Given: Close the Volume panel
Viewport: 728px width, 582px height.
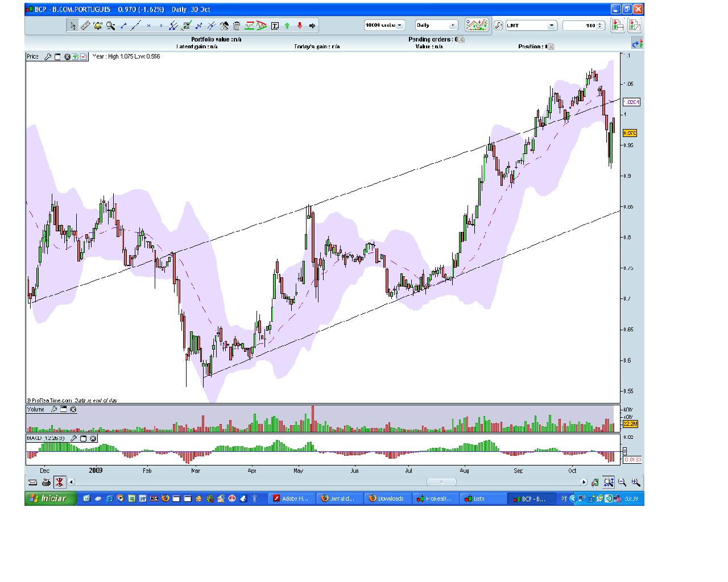Looking at the screenshot, I should pos(73,409).
